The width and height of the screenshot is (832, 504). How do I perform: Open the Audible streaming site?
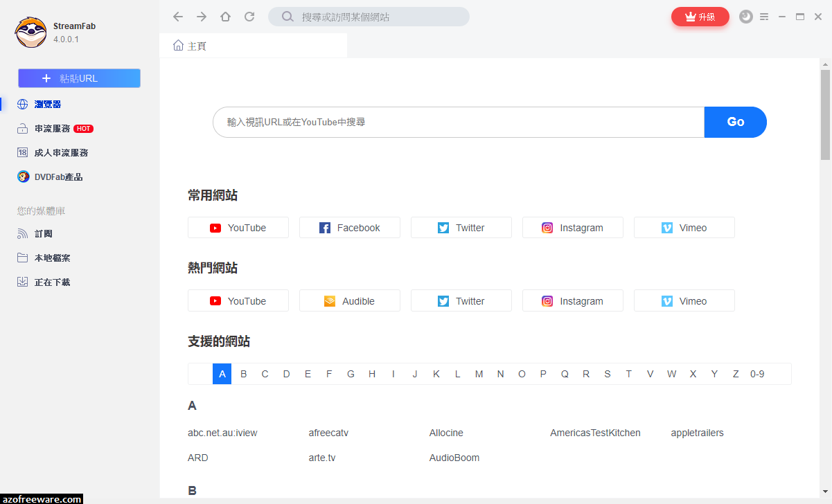[x=350, y=300]
